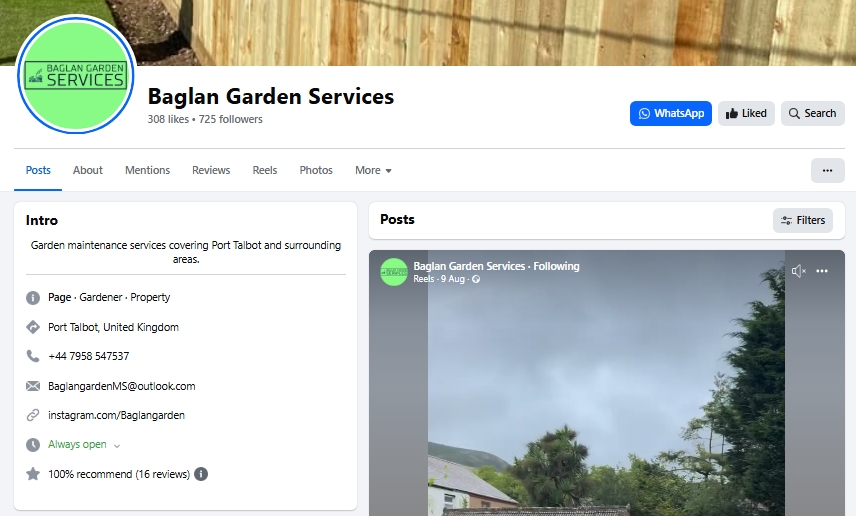Unmute the reel using the speaker icon

pyautogui.click(x=798, y=271)
